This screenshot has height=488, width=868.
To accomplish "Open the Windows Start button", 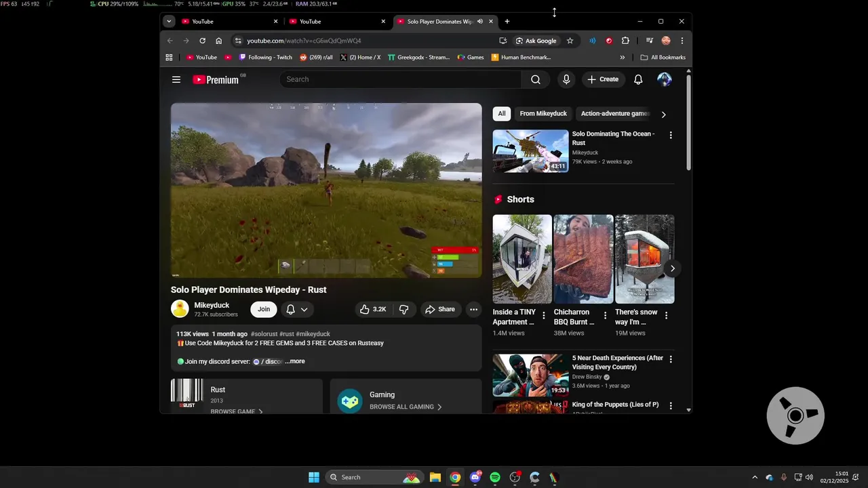I will click(x=314, y=477).
